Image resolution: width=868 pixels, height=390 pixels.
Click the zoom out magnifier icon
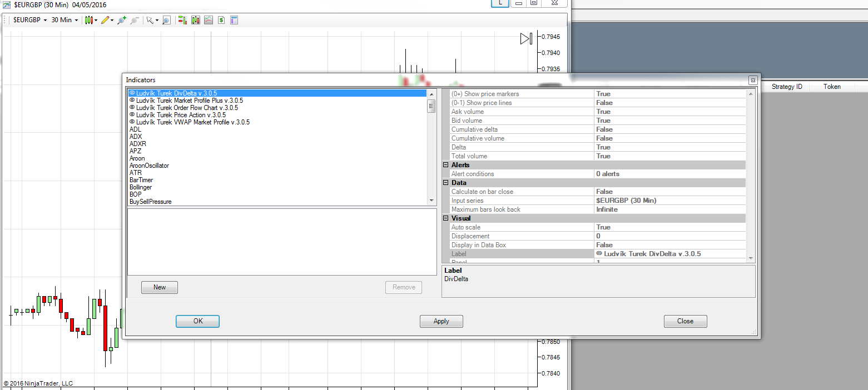pyautogui.click(x=134, y=20)
